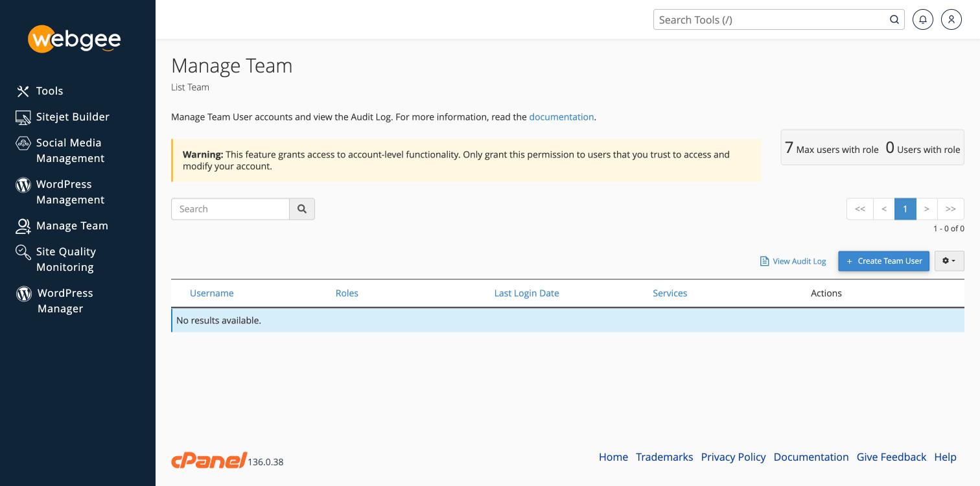
Task: Select page 1 in pagination
Action: pyautogui.click(x=905, y=209)
